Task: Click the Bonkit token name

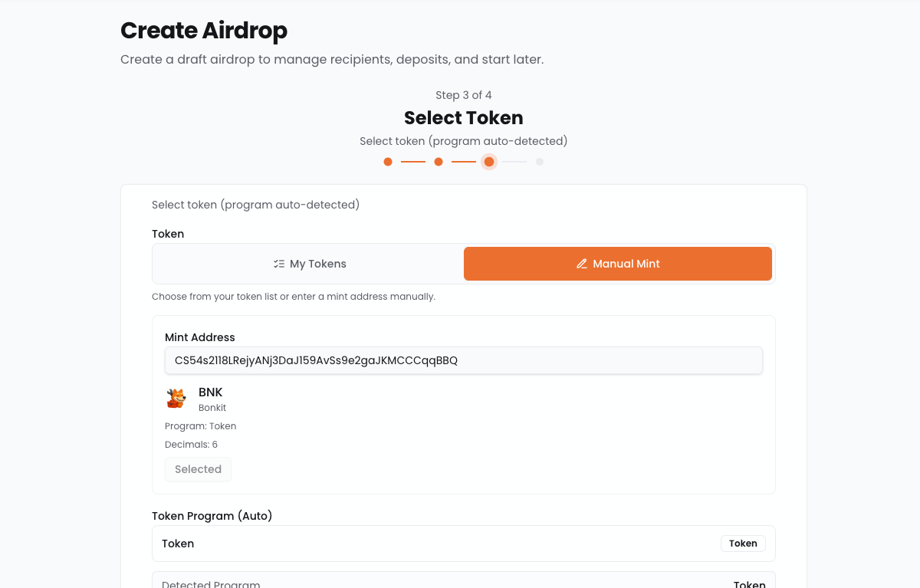Action: (x=212, y=408)
